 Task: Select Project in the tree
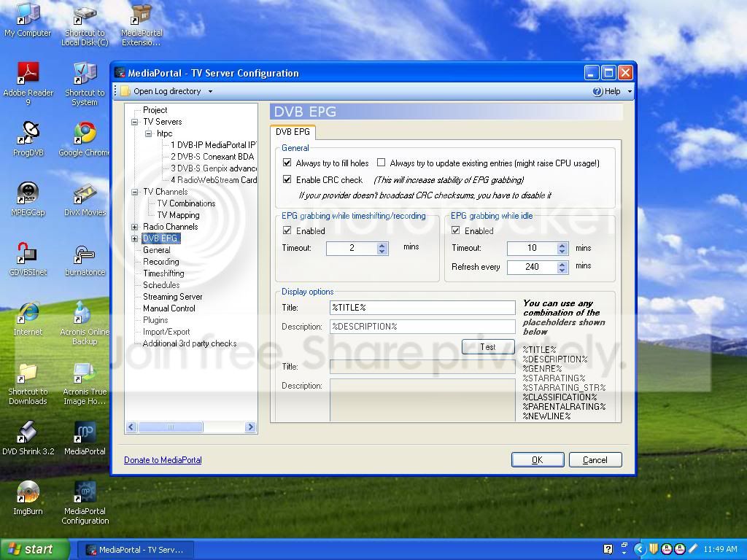155,110
